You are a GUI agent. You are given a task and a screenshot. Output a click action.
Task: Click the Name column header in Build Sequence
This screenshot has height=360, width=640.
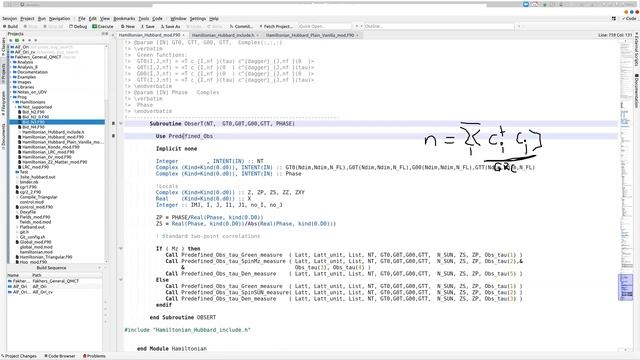[x=13, y=275]
